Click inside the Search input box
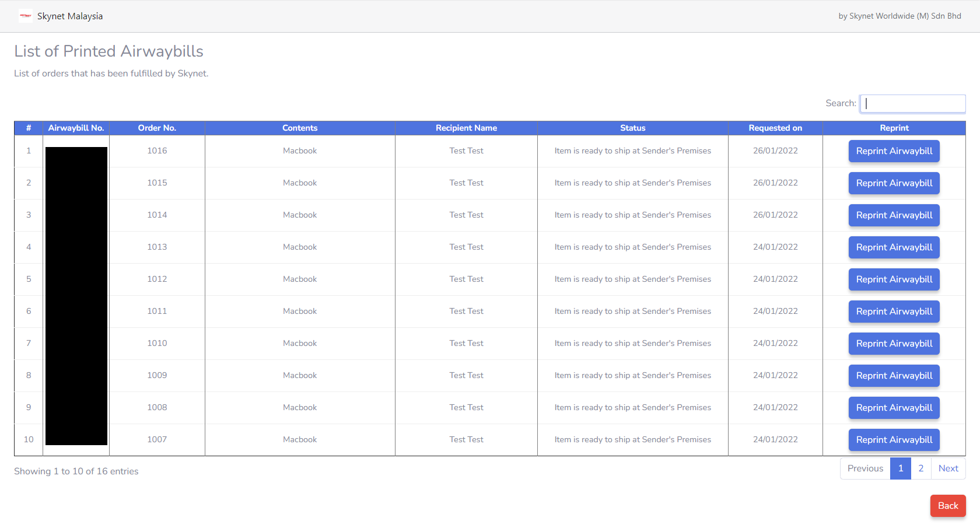The height and width of the screenshot is (528, 980). click(912, 103)
